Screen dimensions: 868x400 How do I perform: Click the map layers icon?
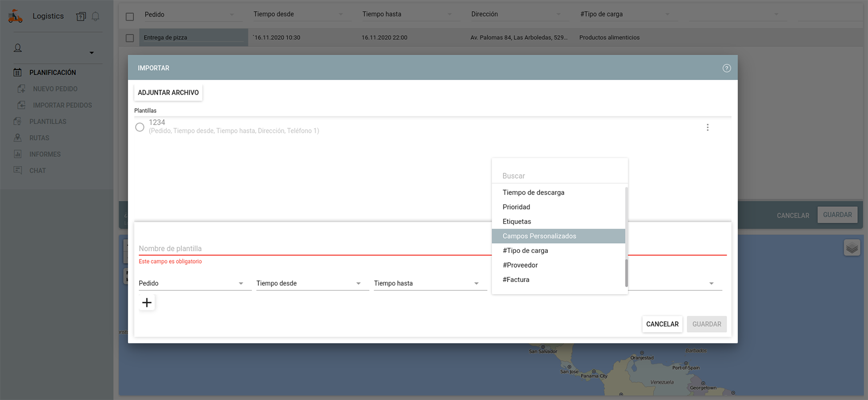click(x=852, y=248)
